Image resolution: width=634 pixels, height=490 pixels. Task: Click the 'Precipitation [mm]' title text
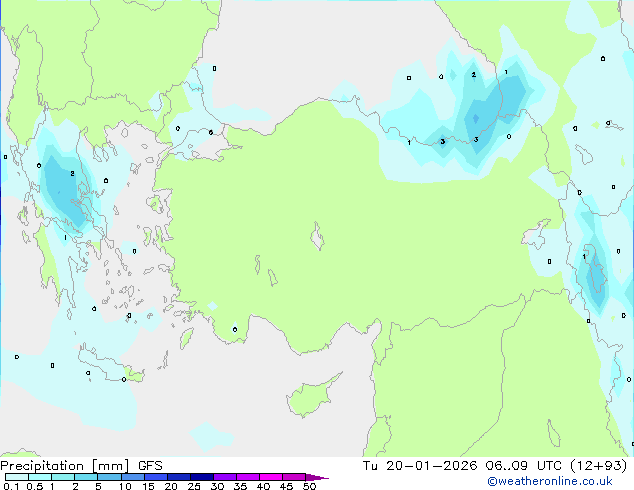[x=65, y=466]
